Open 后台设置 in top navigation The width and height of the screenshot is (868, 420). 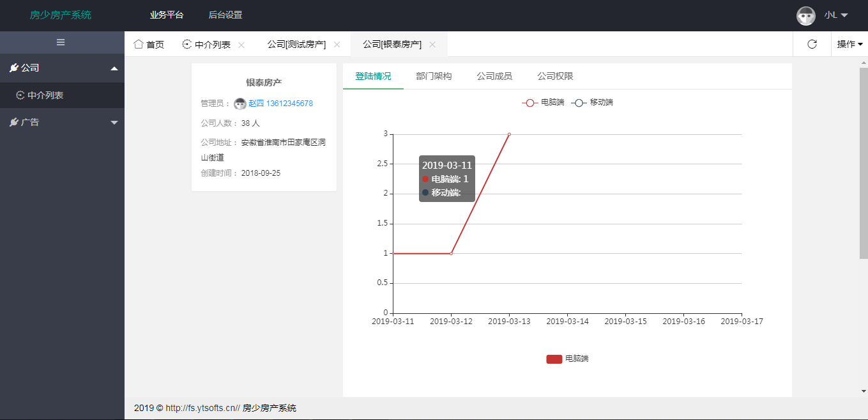[225, 15]
